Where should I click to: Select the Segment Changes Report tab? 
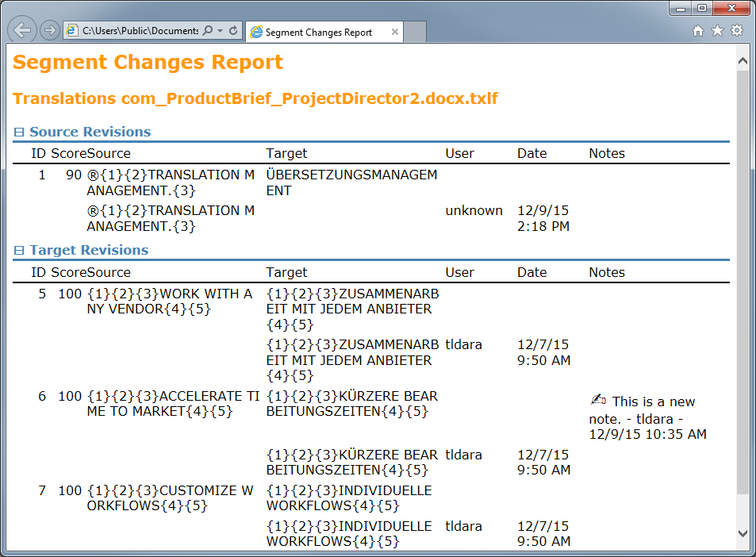coord(317,33)
